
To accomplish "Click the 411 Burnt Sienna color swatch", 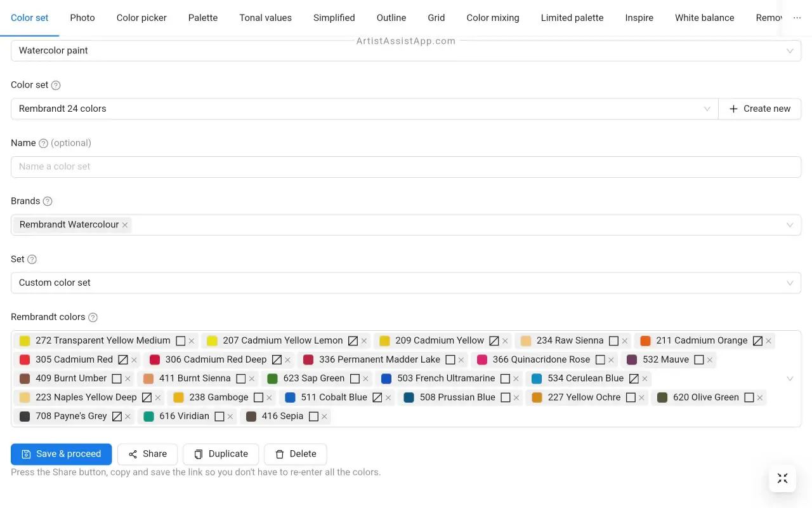I will click(x=148, y=379).
